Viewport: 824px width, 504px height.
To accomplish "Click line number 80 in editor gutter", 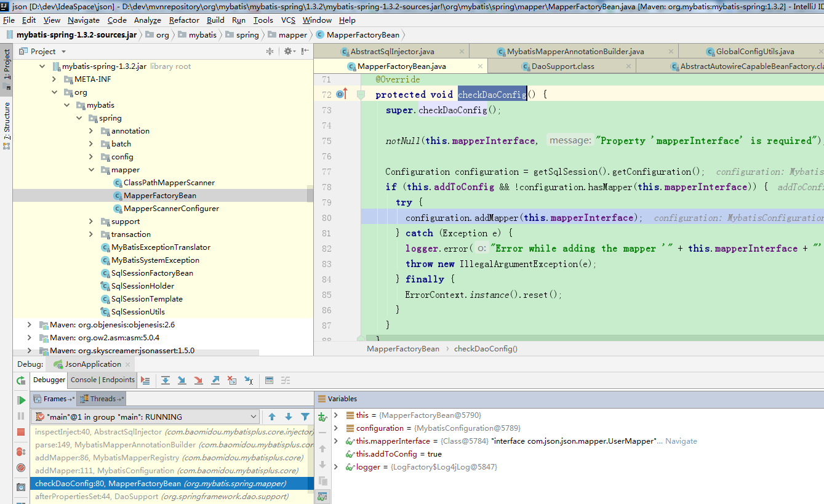I will (326, 218).
